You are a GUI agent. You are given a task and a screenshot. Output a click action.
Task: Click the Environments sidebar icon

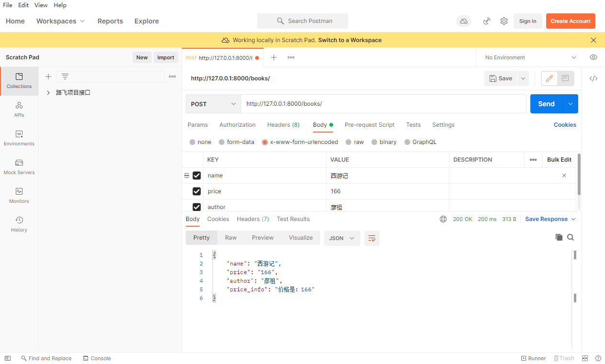click(x=19, y=138)
